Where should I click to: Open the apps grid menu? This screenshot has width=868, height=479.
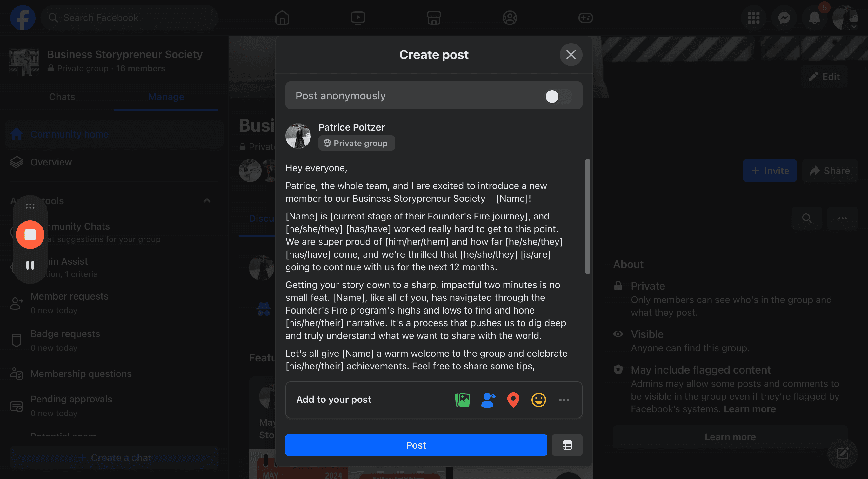tap(754, 17)
